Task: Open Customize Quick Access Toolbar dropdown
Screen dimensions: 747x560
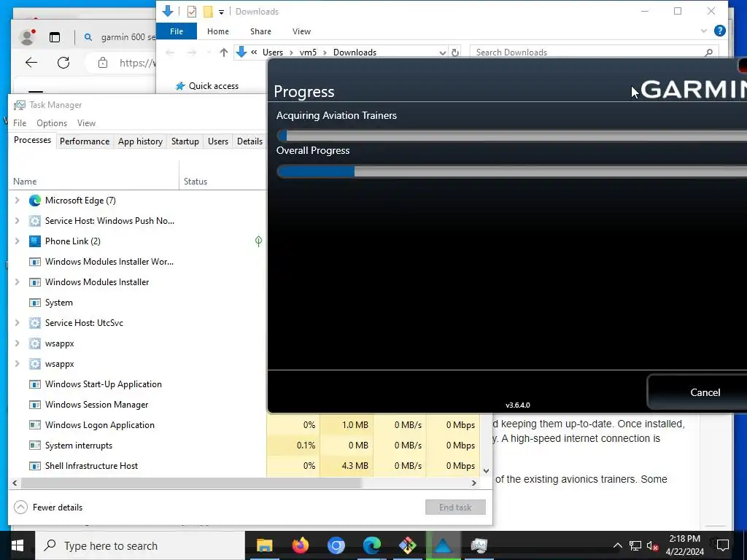Action: (x=221, y=12)
